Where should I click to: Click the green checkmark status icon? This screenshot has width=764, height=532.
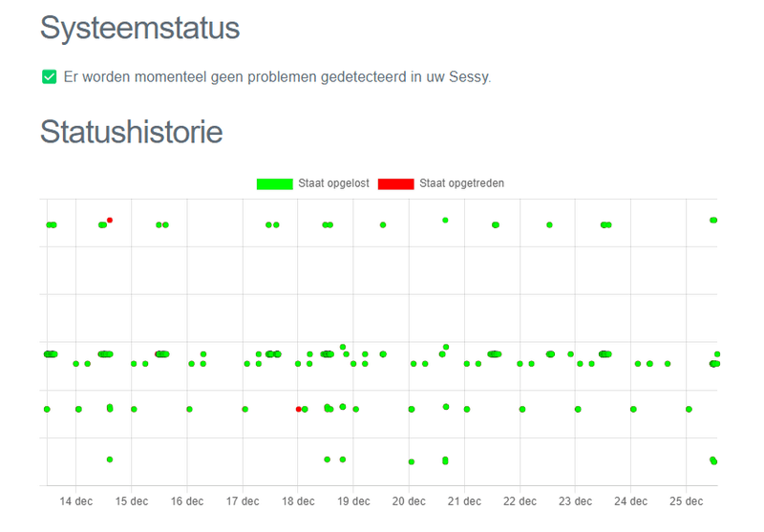pyautogui.click(x=50, y=77)
